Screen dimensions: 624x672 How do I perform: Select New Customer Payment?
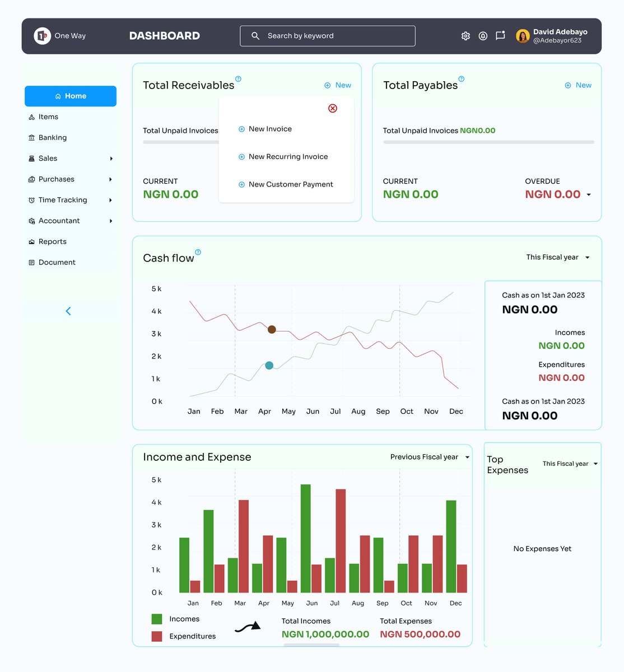pyautogui.click(x=286, y=184)
